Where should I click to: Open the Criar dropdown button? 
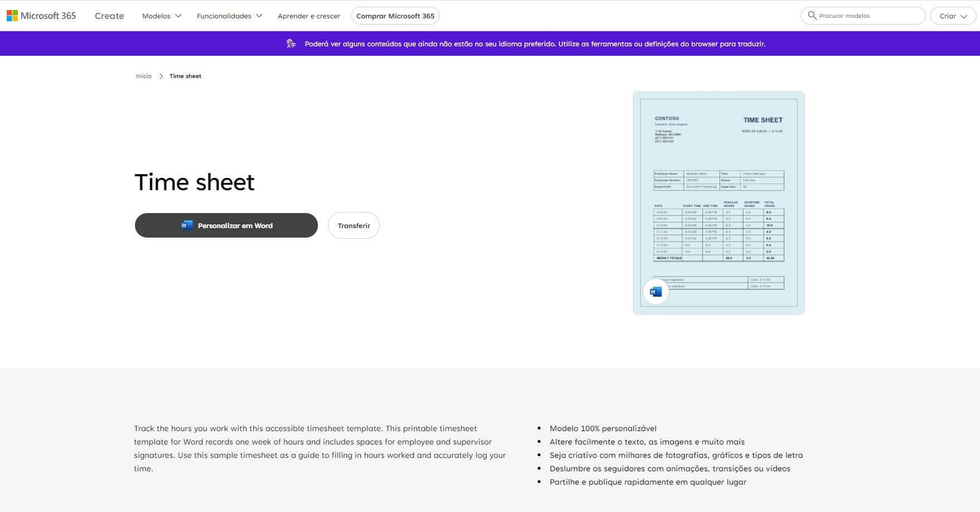point(953,16)
